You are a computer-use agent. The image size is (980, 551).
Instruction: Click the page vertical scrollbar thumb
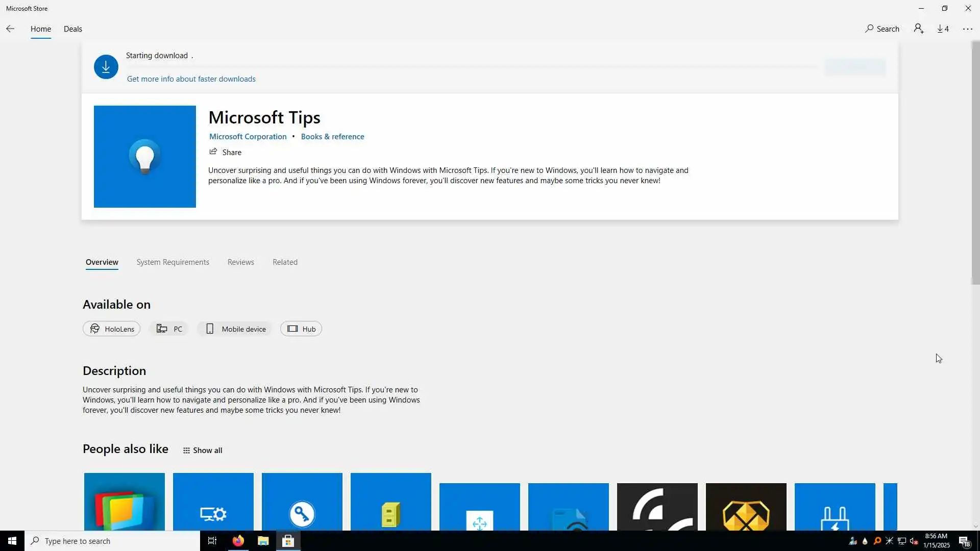click(x=975, y=163)
